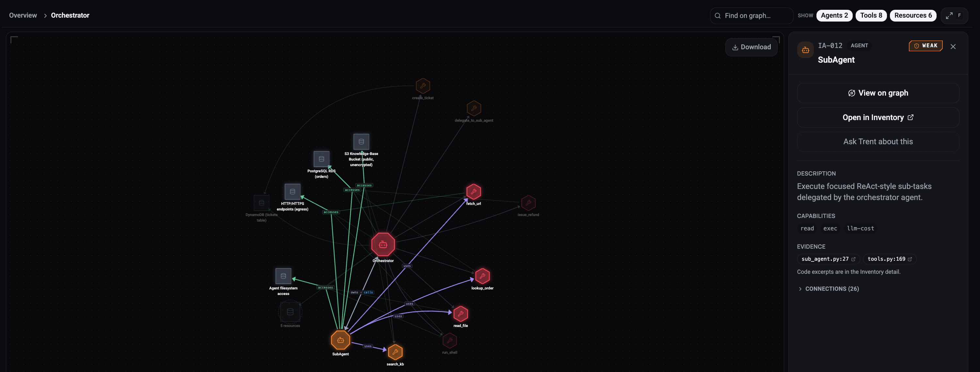Expand the Connections (26) section
The image size is (980, 372).
828,289
